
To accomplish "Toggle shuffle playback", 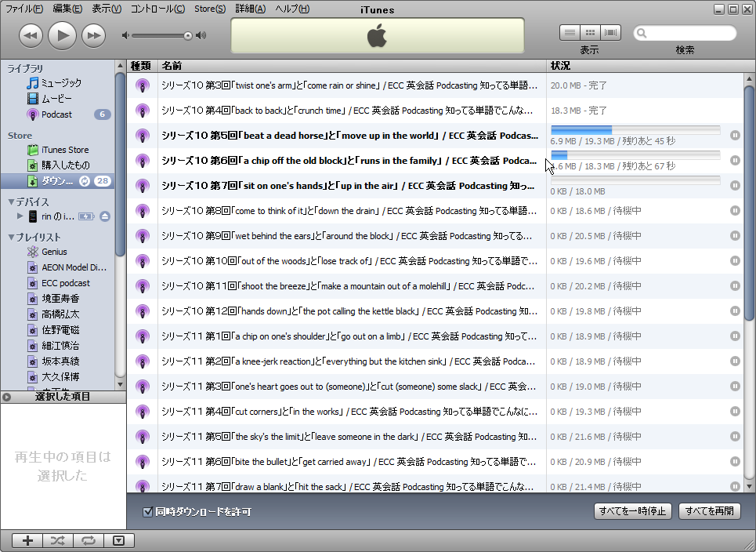I will pos(58,540).
